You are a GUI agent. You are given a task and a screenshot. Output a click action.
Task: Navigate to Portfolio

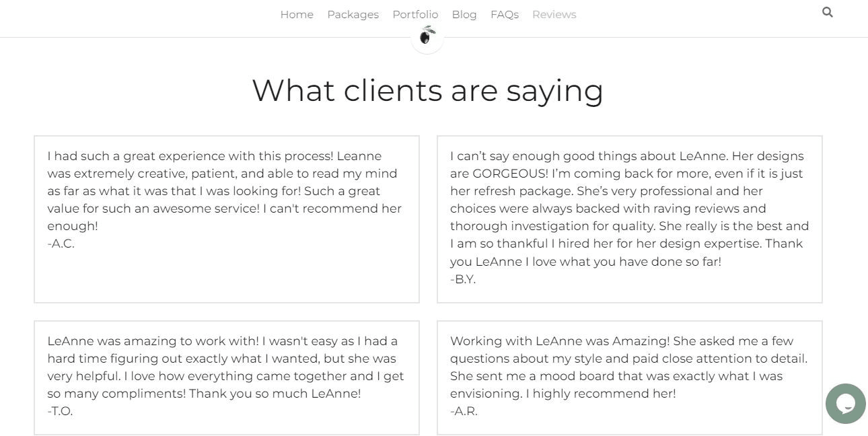[415, 15]
